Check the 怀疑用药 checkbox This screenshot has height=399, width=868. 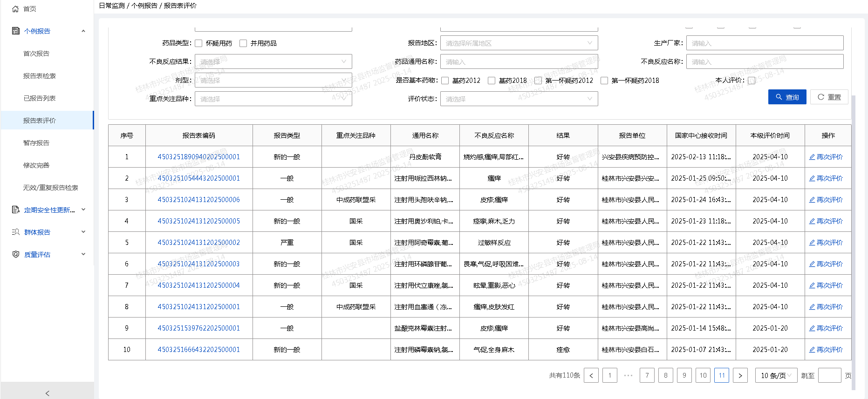click(x=198, y=43)
